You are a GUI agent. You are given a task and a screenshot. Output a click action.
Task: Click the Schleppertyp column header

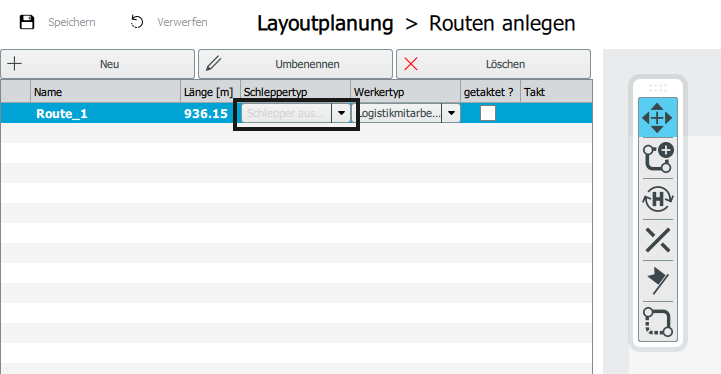pyautogui.click(x=295, y=92)
